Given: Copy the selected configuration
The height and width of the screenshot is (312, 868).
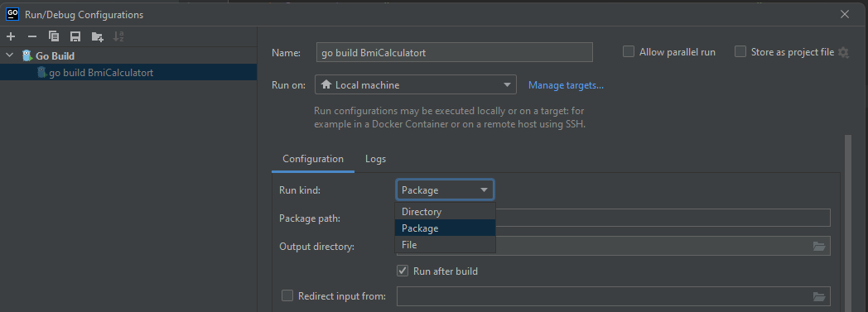Looking at the screenshot, I should click(x=54, y=36).
